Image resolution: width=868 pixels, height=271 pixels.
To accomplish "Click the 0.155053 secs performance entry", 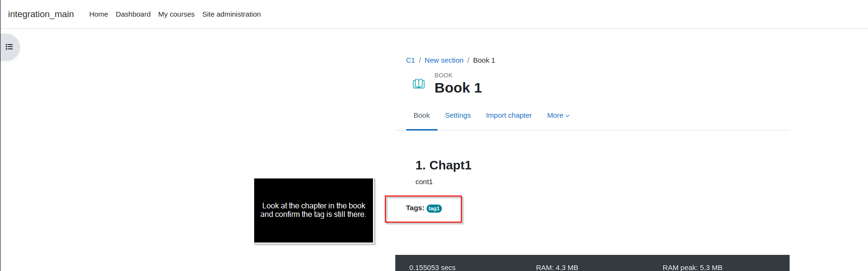I will pyautogui.click(x=432, y=268).
